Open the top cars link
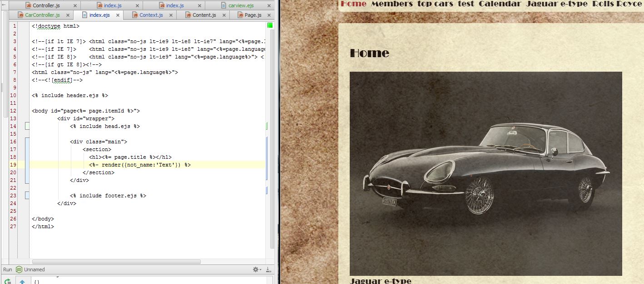 (435, 4)
